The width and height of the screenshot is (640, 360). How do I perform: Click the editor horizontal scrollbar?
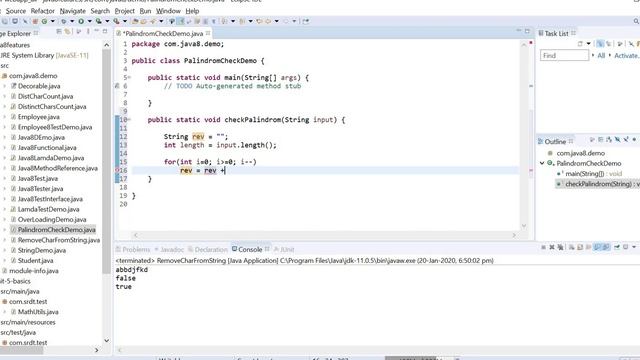[x=324, y=235]
